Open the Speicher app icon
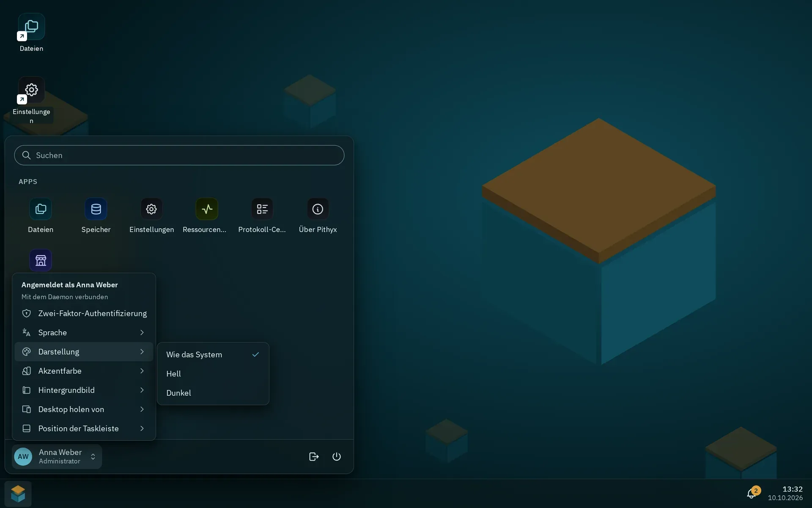Viewport: 812px width, 508px height. [96, 209]
